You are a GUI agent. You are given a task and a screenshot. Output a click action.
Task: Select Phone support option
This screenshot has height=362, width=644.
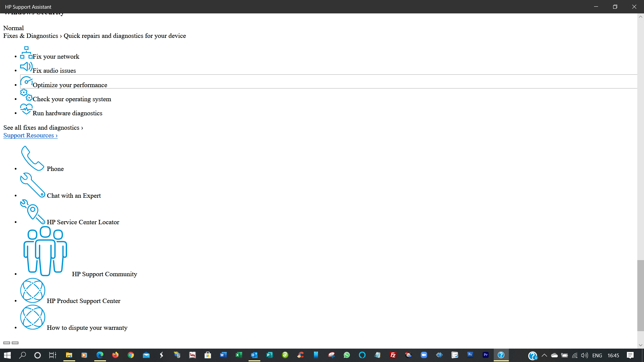click(55, 169)
